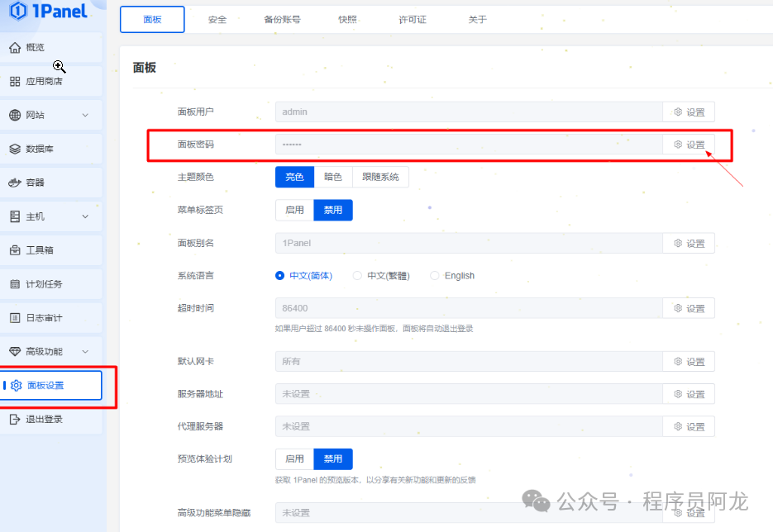Select the English language radio button

coord(435,276)
